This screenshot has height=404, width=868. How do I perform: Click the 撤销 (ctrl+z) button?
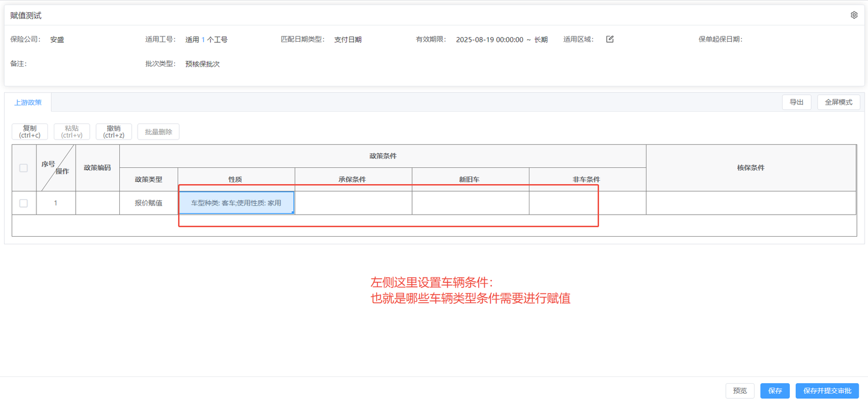[x=114, y=131]
